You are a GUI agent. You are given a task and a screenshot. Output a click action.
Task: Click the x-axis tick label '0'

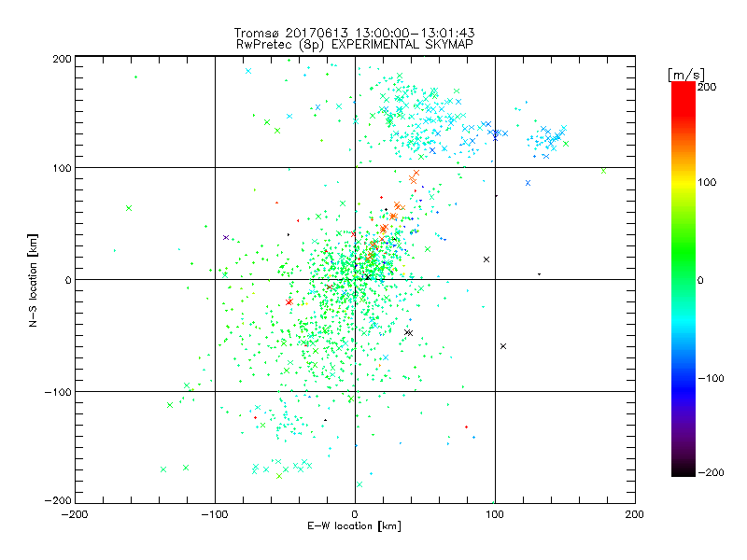tap(355, 514)
